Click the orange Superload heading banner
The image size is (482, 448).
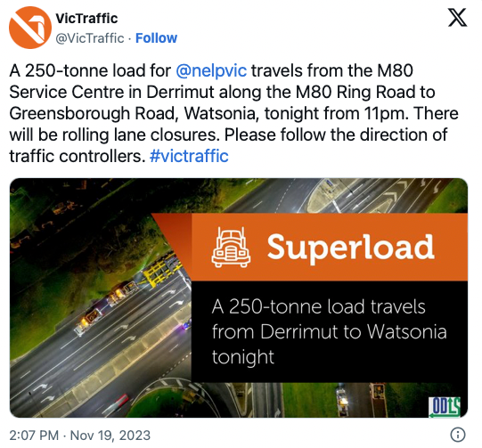pos(330,248)
